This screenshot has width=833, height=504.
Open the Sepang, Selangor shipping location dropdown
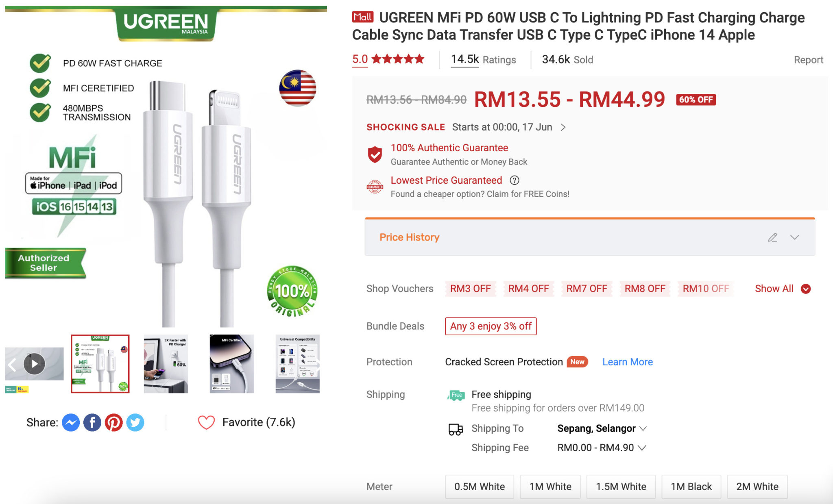click(x=602, y=428)
